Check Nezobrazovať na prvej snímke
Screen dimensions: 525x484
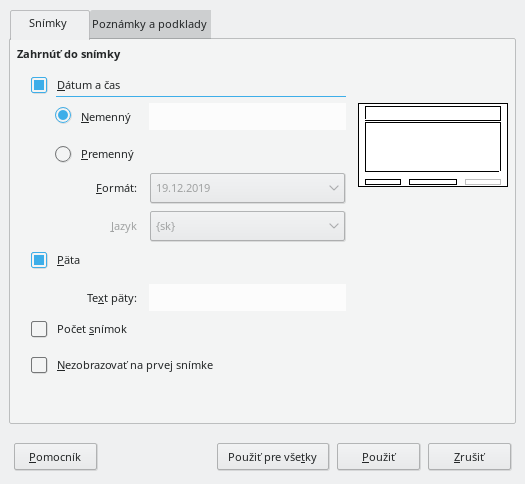(x=39, y=365)
